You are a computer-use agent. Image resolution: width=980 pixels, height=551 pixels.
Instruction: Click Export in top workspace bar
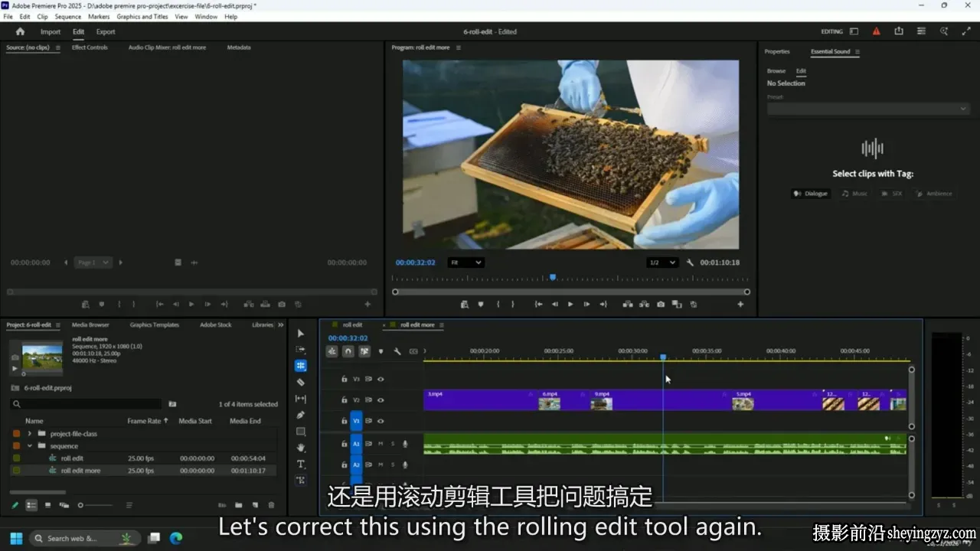click(106, 31)
